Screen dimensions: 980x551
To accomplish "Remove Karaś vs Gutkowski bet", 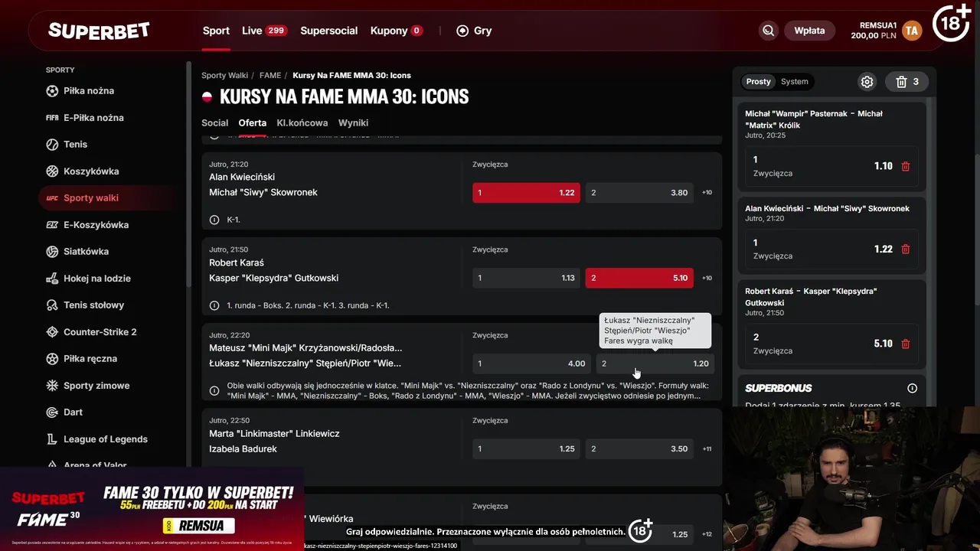I will coord(906,344).
